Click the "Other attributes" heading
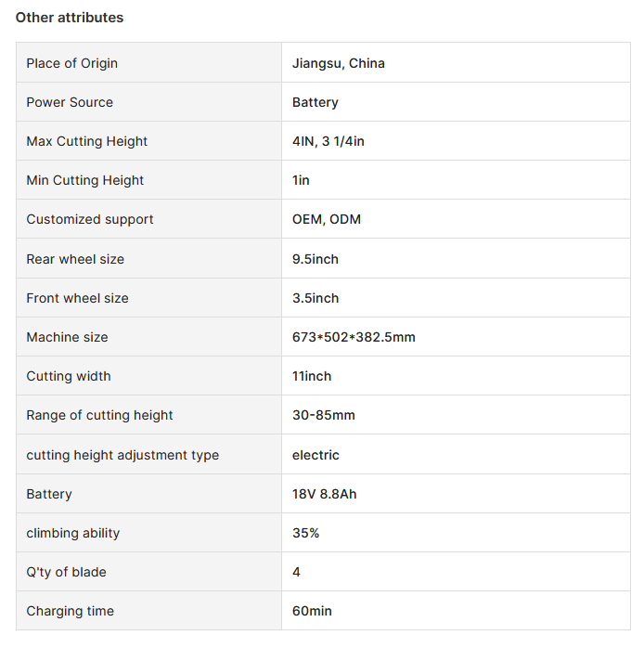The width and height of the screenshot is (644, 648). tap(70, 18)
